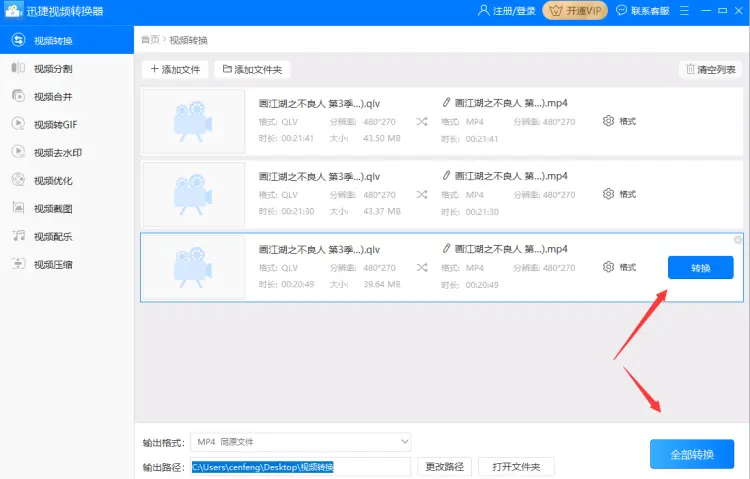Viewport: 750px width, 479px height.
Task: Open 注册/登录 account login
Action: pyautogui.click(x=507, y=11)
